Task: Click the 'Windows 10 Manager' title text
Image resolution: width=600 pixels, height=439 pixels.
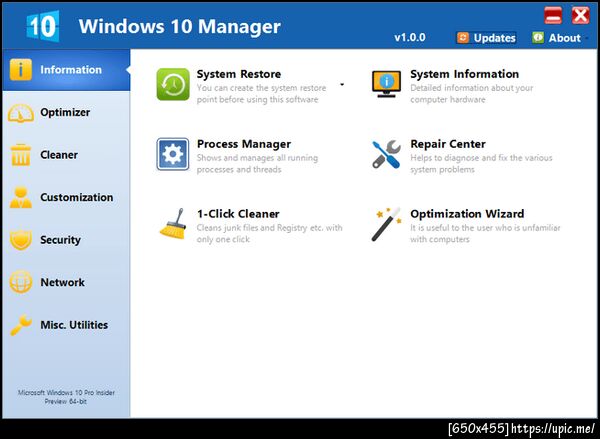Action: click(x=179, y=26)
